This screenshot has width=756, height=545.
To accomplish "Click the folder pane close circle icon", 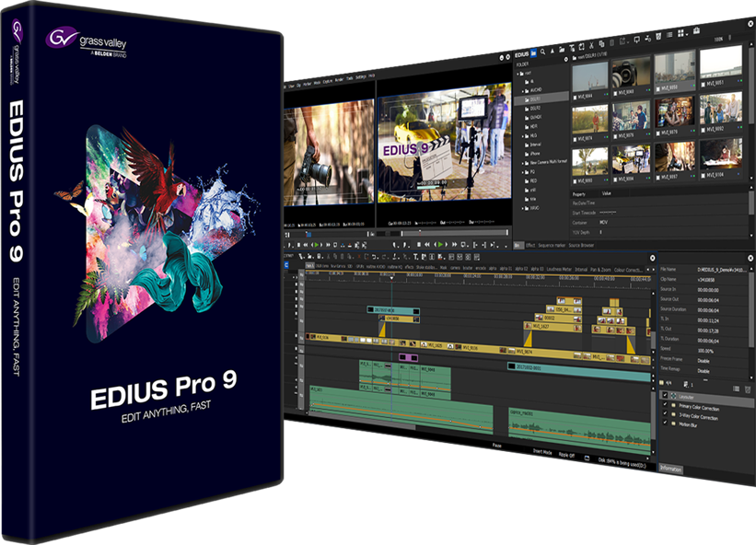I will tap(566, 59).
